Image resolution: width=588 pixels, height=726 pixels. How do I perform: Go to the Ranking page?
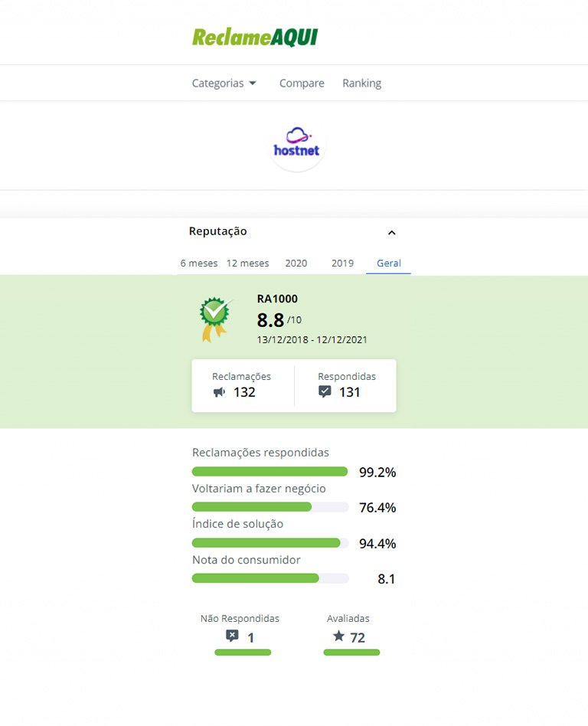[x=361, y=83]
